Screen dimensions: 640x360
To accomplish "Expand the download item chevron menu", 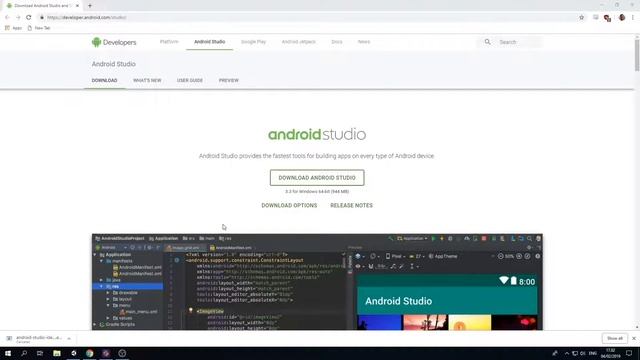I will [69, 338].
